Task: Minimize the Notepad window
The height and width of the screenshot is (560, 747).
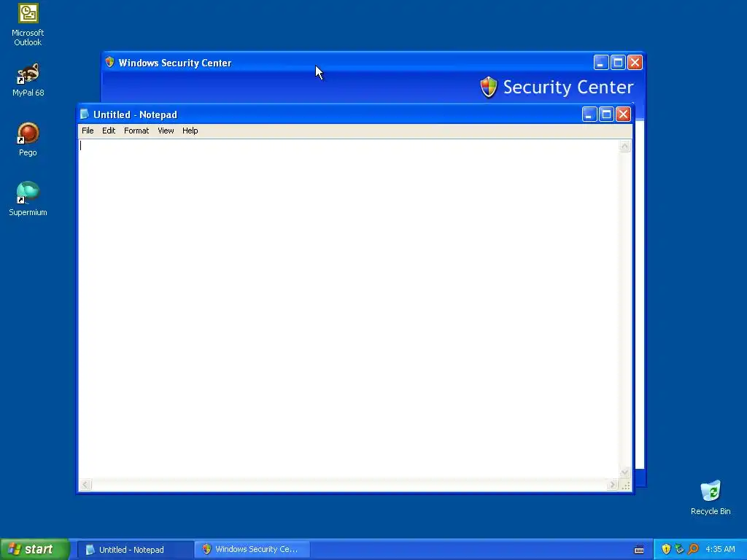Action: tap(589, 114)
